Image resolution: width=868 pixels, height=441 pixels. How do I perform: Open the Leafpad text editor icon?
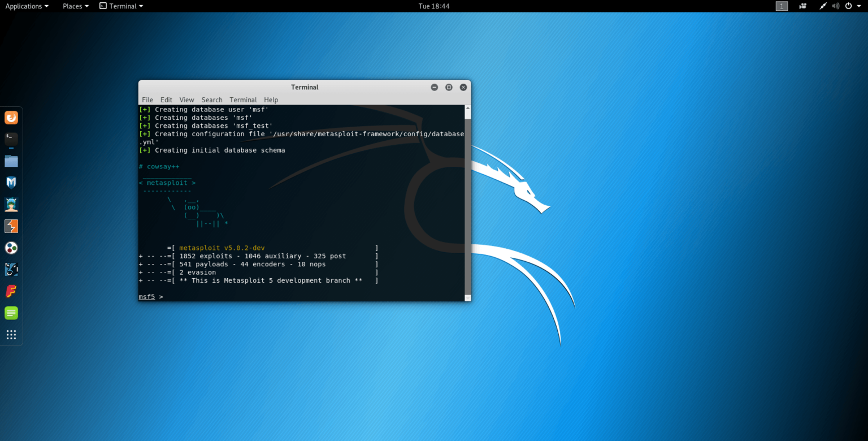pyautogui.click(x=11, y=313)
